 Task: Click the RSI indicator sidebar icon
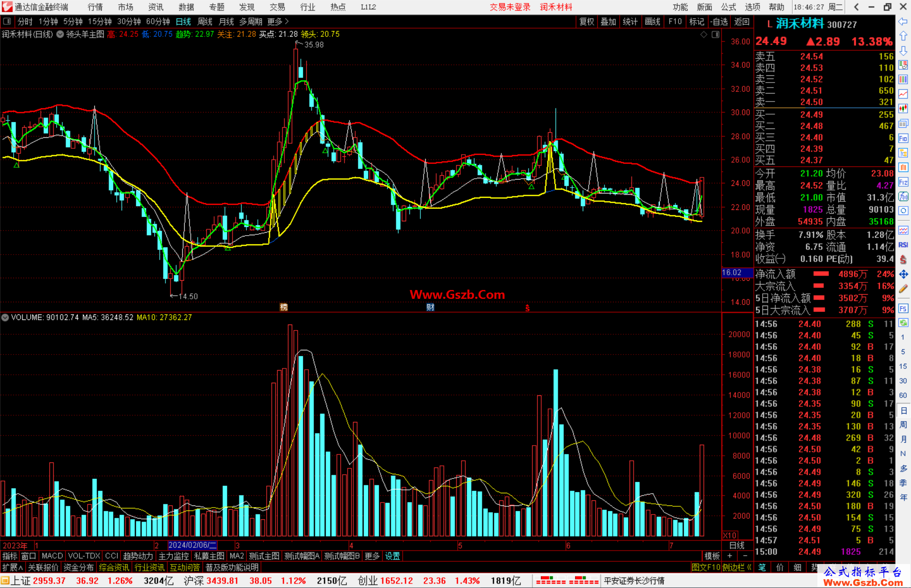[903, 245]
